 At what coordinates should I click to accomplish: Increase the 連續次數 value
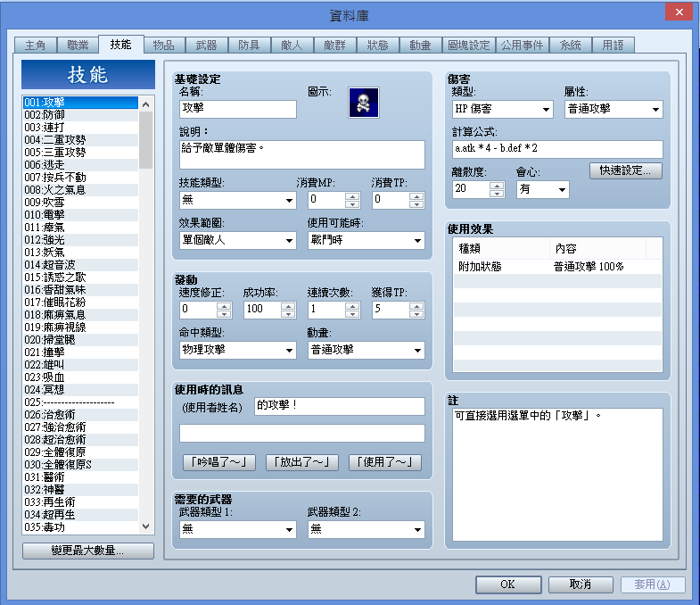(x=352, y=306)
